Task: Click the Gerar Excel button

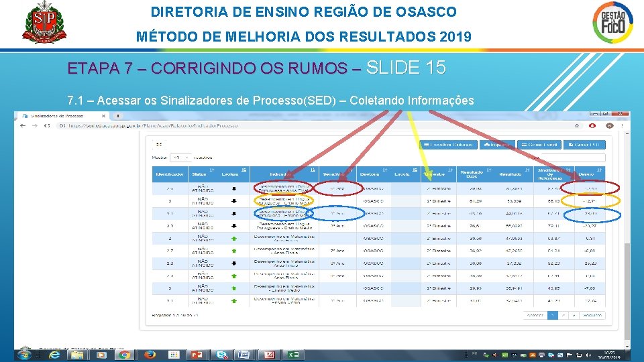Action: point(539,145)
